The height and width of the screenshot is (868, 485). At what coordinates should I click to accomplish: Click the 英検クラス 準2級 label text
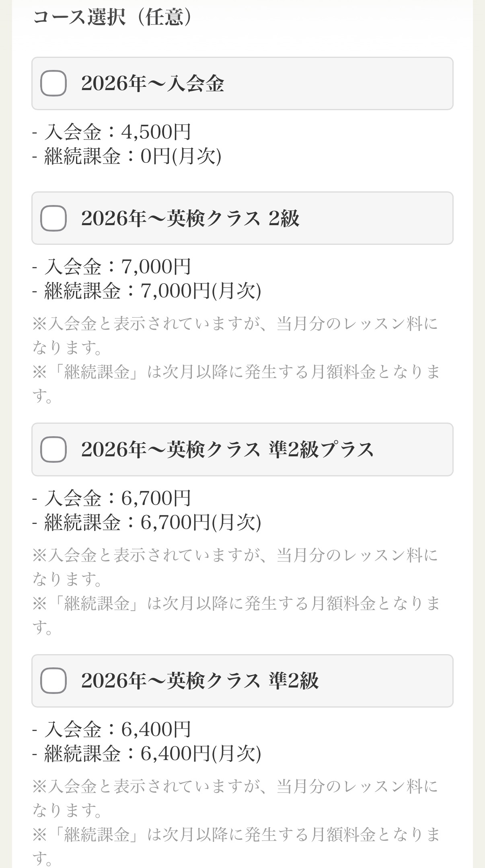pyautogui.click(x=200, y=681)
